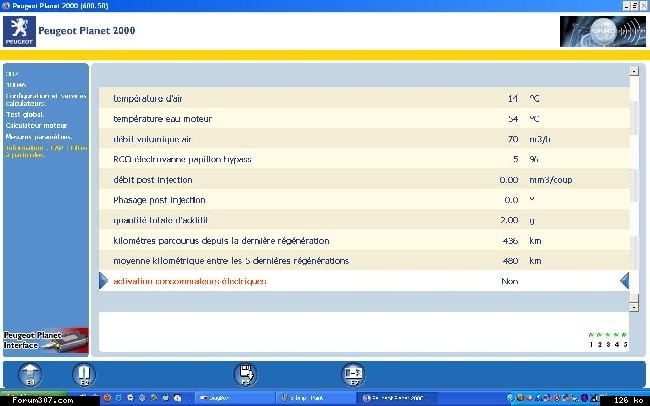Click the status indicator numbered 3

[608, 340]
